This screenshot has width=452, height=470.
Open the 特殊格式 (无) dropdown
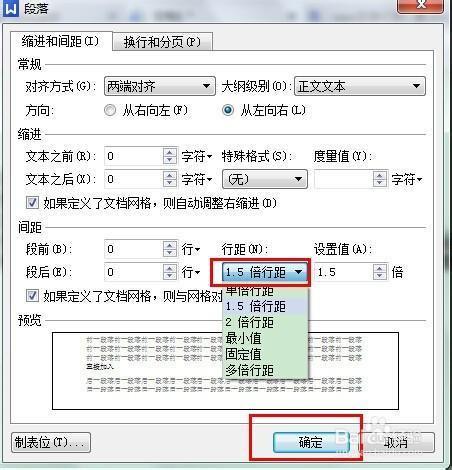point(265,179)
